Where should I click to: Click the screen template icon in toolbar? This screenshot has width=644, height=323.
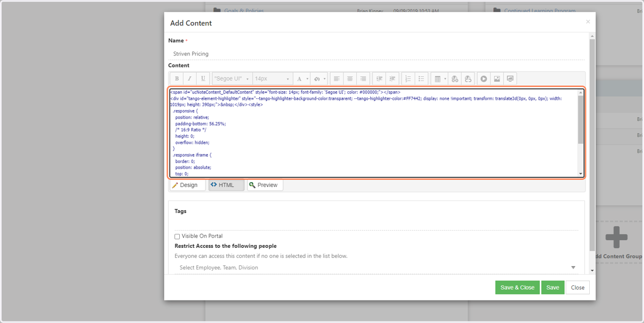pyautogui.click(x=510, y=79)
